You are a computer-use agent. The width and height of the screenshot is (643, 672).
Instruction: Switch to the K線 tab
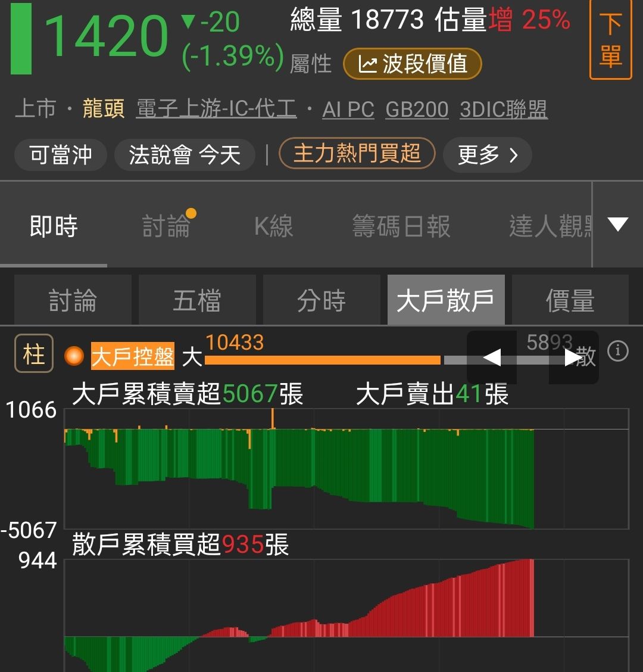pos(273,226)
